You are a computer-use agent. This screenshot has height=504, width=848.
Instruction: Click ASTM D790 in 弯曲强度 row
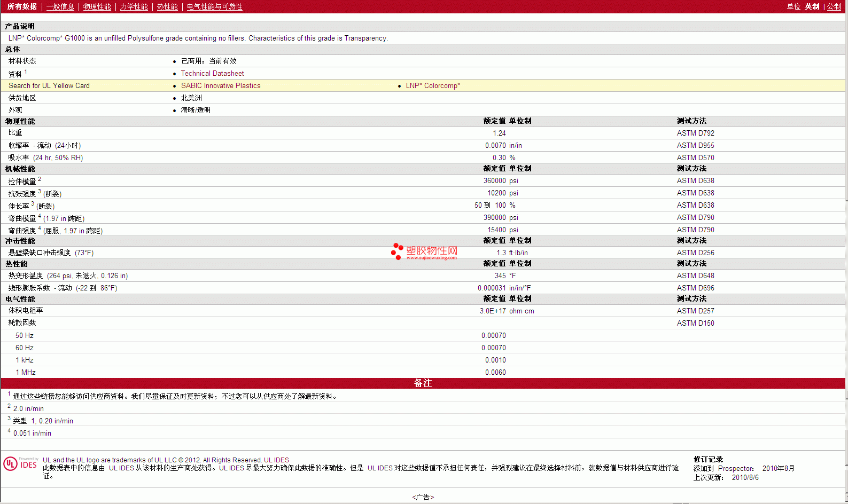(x=695, y=230)
